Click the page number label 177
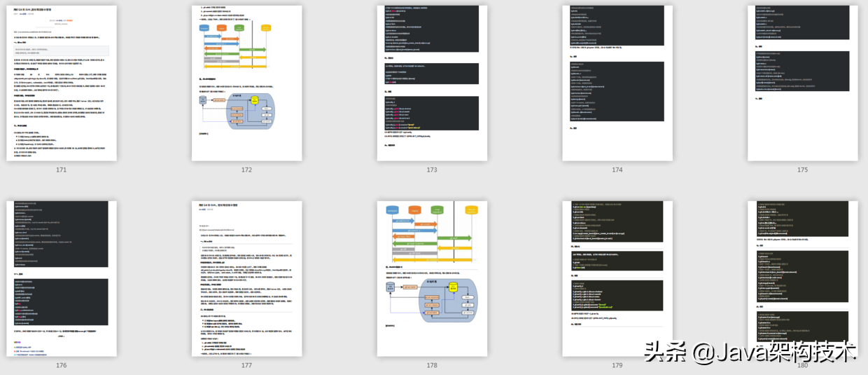Image resolution: width=868 pixels, height=375 pixels. pos(247,365)
